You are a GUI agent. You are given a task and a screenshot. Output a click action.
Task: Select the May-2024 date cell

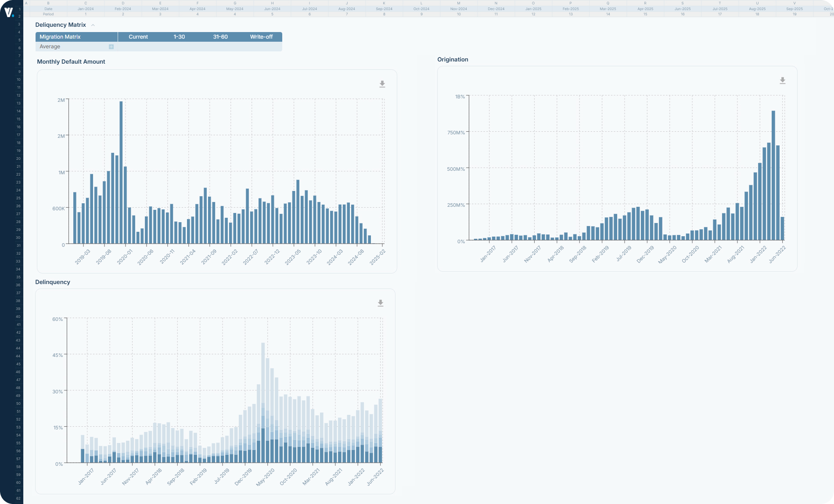[235, 9]
